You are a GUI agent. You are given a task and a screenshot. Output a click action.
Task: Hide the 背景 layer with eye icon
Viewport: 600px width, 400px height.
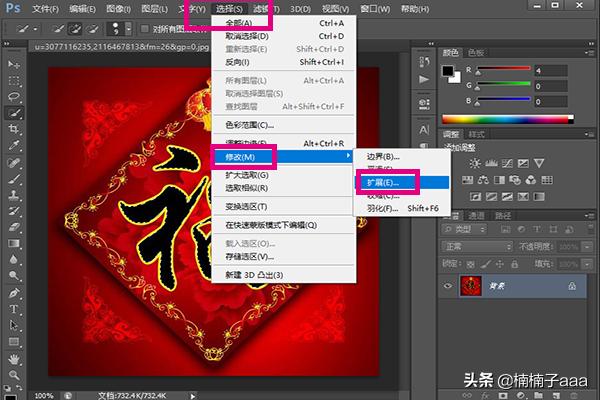[x=448, y=286]
